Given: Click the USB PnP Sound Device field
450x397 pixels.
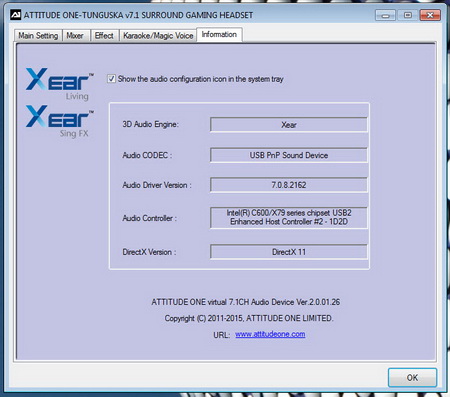Looking at the screenshot, I should click(x=289, y=155).
